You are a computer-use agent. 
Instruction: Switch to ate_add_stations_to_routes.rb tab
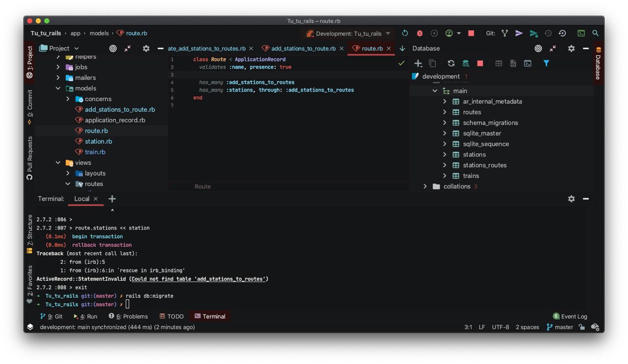pos(206,49)
